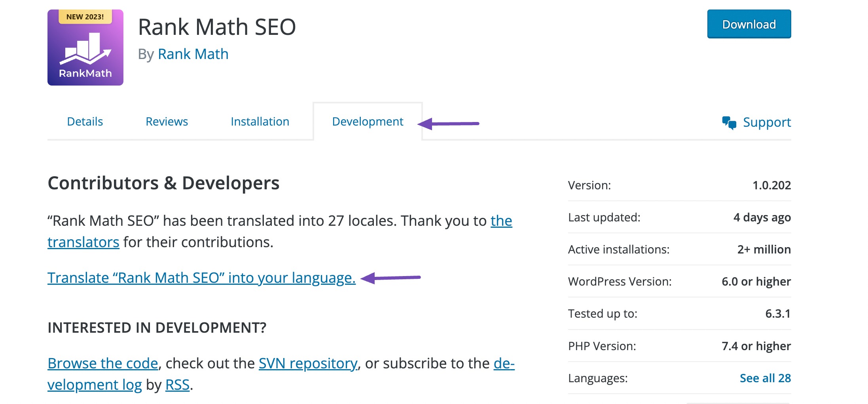Open the Support link
This screenshot has height=404, width=868.
pyautogui.click(x=767, y=122)
